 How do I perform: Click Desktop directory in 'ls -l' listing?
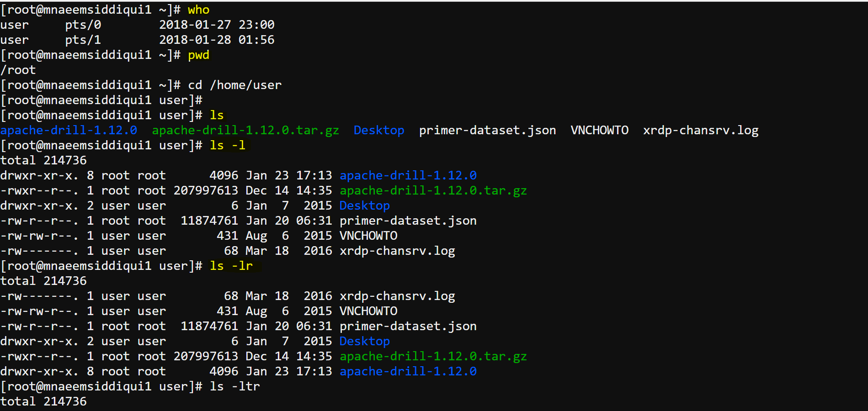tap(365, 206)
